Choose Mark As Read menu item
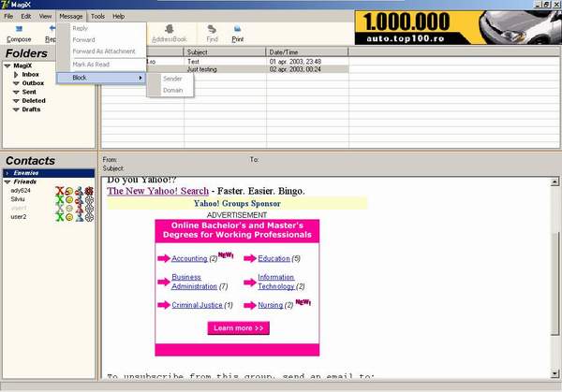The width and height of the screenshot is (562, 392). pyautogui.click(x=101, y=65)
